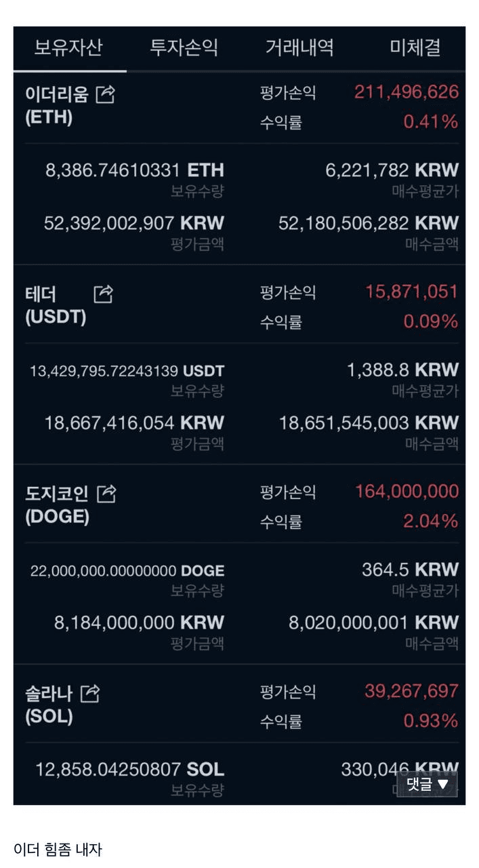
Task: Expand the 댓글 comments dropdown
Action: (x=427, y=784)
